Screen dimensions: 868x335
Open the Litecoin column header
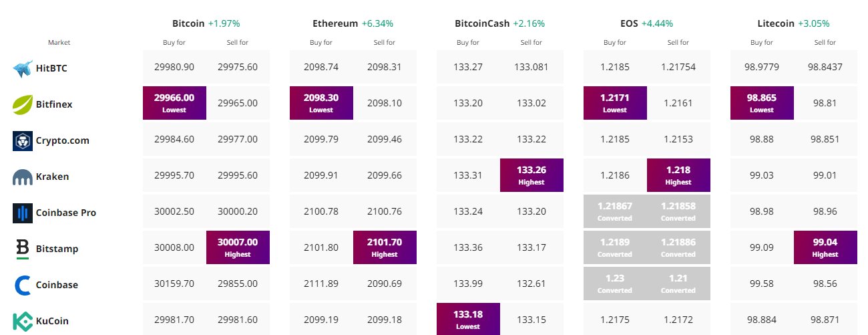coord(776,23)
